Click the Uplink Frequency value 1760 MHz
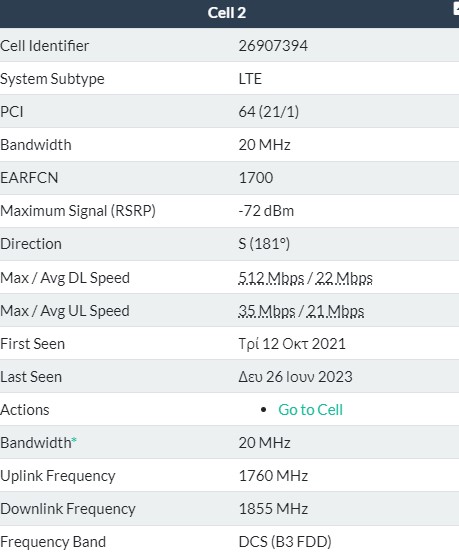The image size is (459, 557). [273, 476]
